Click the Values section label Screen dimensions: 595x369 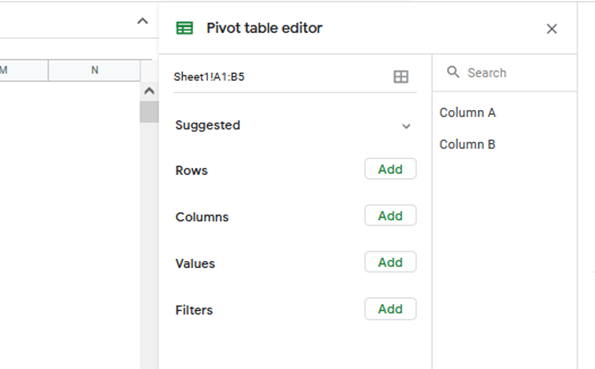195,263
